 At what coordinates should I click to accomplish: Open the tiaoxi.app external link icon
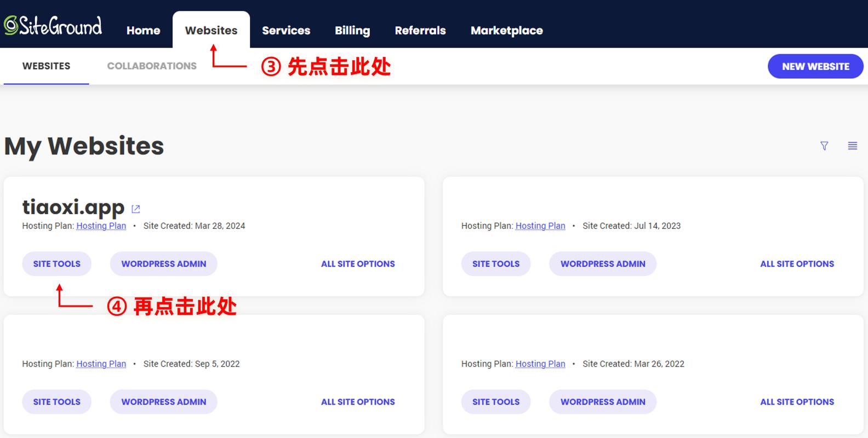tap(136, 209)
